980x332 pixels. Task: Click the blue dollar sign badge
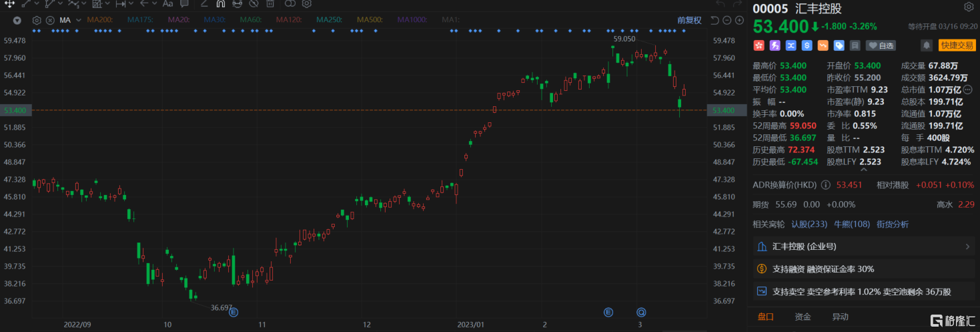807,45
